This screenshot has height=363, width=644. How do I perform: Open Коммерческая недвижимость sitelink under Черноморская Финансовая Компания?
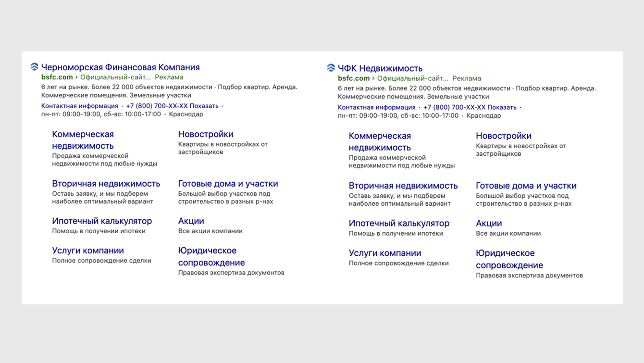[x=83, y=140]
